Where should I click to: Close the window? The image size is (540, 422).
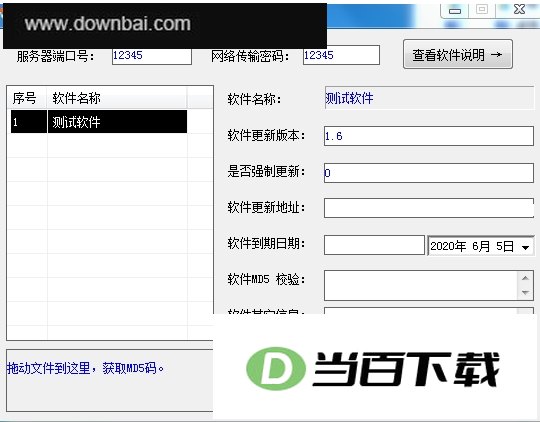click(x=519, y=10)
